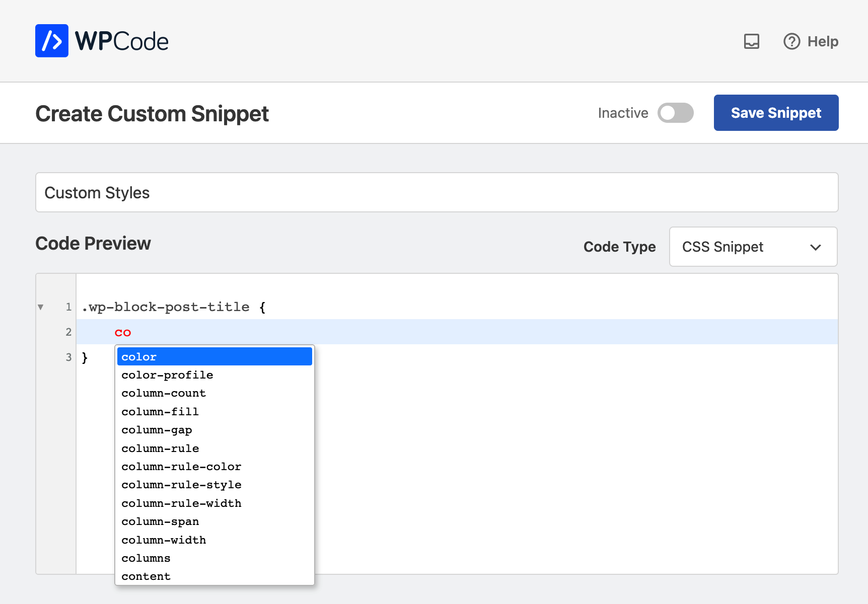Choose "color-profile" autocomplete suggestion
This screenshot has height=604, width=868.
(x=167, y=375)
